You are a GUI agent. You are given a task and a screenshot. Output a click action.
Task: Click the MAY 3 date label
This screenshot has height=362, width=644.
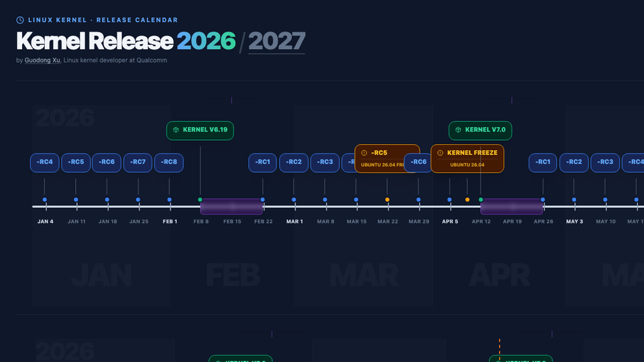pyautogui.click(x=575, y=222)
